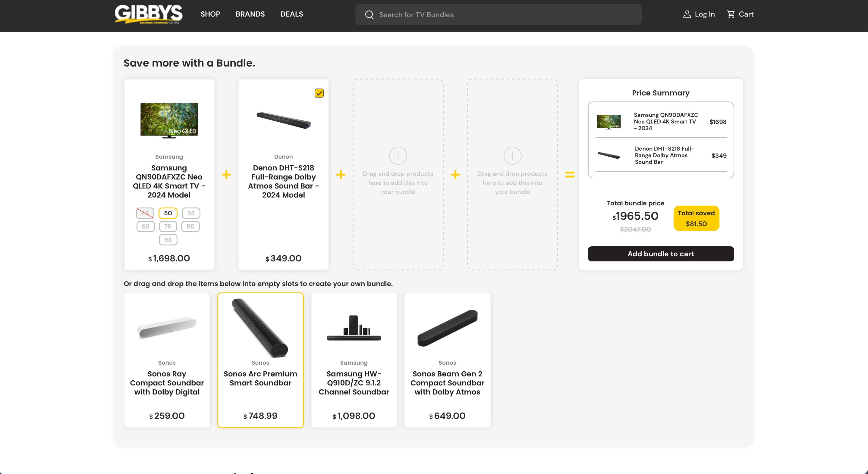Select the 75 inch TV size
This screenshot has width=868, height=474.
(x=168, y=226)
